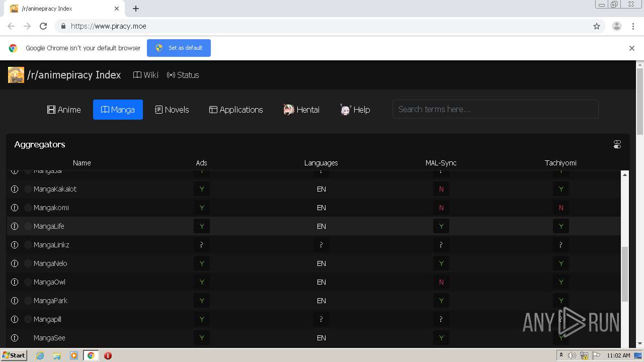Sort by Languages column header

321,163
